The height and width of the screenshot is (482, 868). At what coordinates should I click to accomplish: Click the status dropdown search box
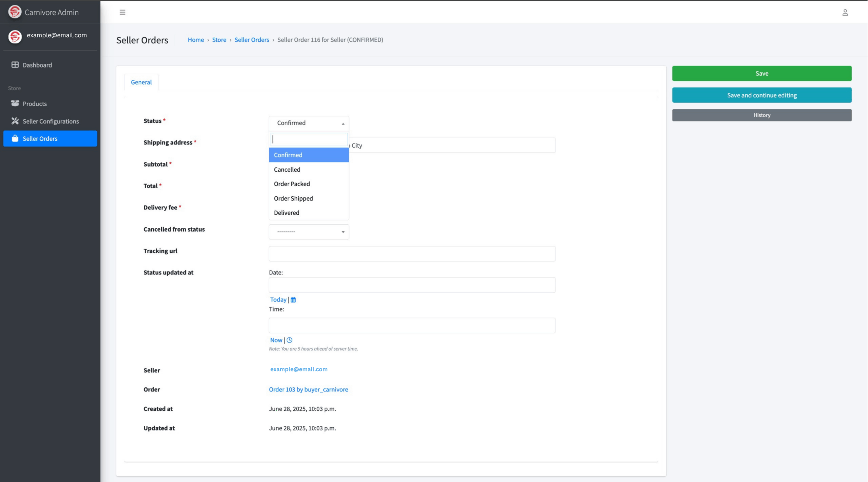point(309,139)
